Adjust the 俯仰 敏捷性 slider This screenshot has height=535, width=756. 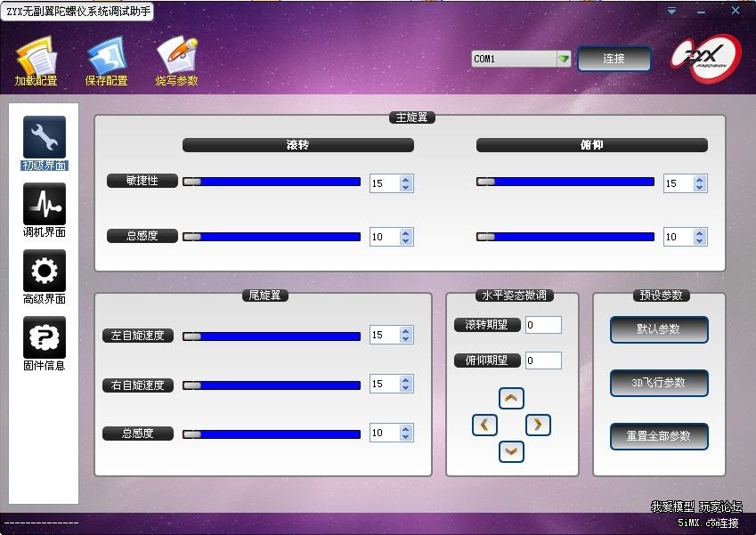point(565,182)
